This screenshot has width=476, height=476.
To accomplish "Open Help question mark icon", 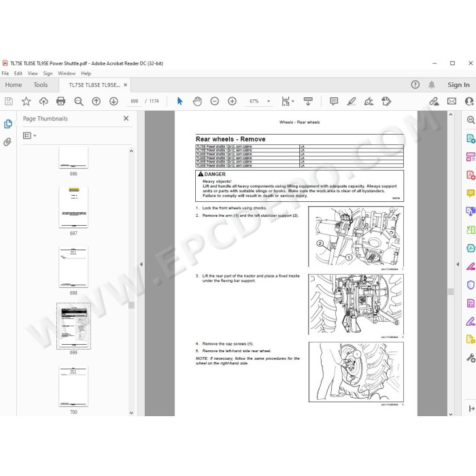I will pos(415,85).
